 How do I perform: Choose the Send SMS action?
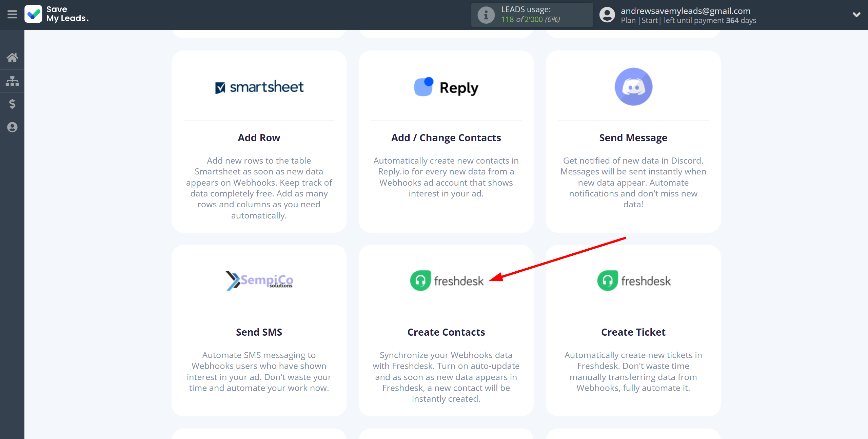259,332
